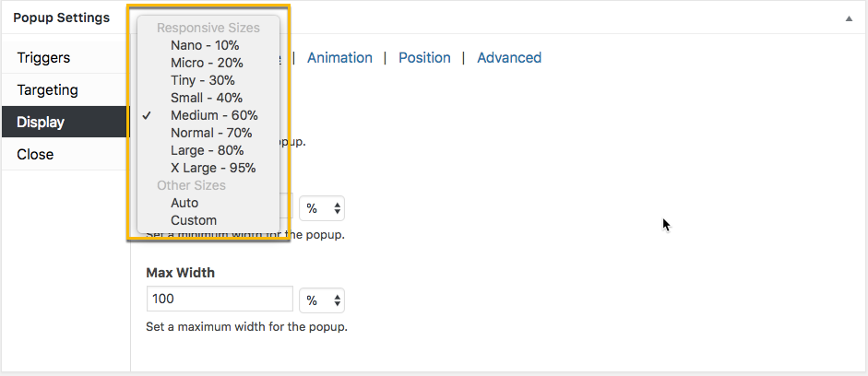868x376 pixels.
Task: Pick Normal - 70% popup size
Action: coord(213,133)
